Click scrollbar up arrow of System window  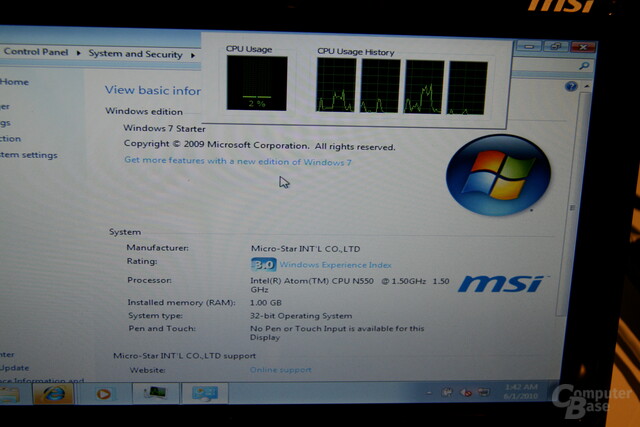[x=587, y=86]
